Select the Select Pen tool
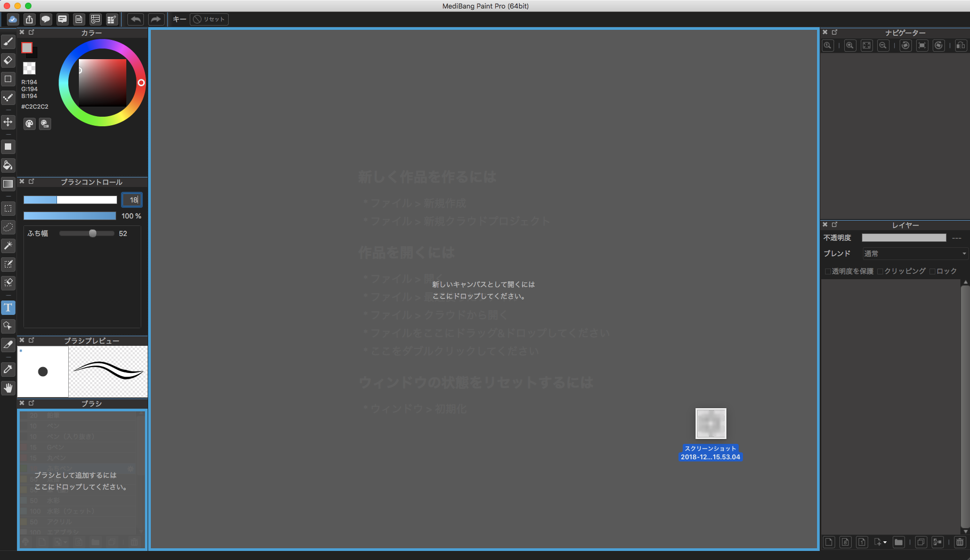Image resolution: width=970 pixels, height=560 pixels. [8, 264]
